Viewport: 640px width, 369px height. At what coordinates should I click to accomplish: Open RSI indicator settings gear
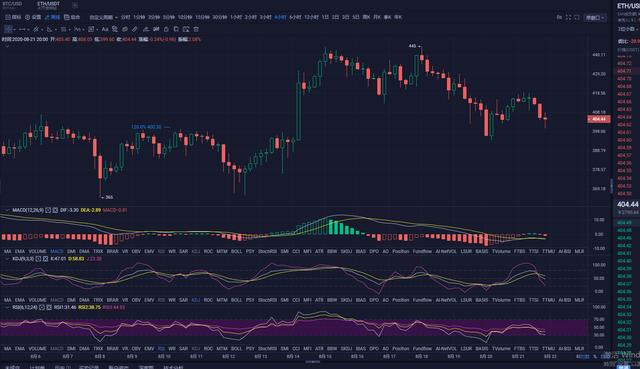(x=42, y=307)
